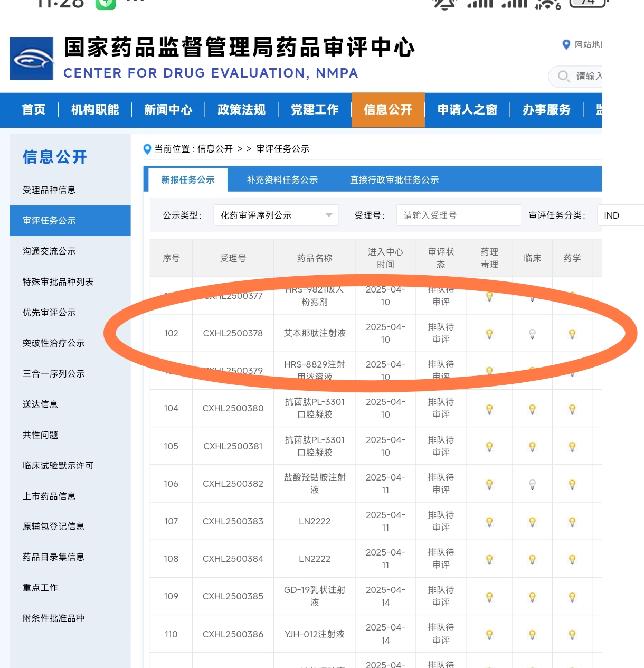The height and width of the screenshot is (668, 644).
Task: Click the search magnifier icon
Action: click(564, 76)
